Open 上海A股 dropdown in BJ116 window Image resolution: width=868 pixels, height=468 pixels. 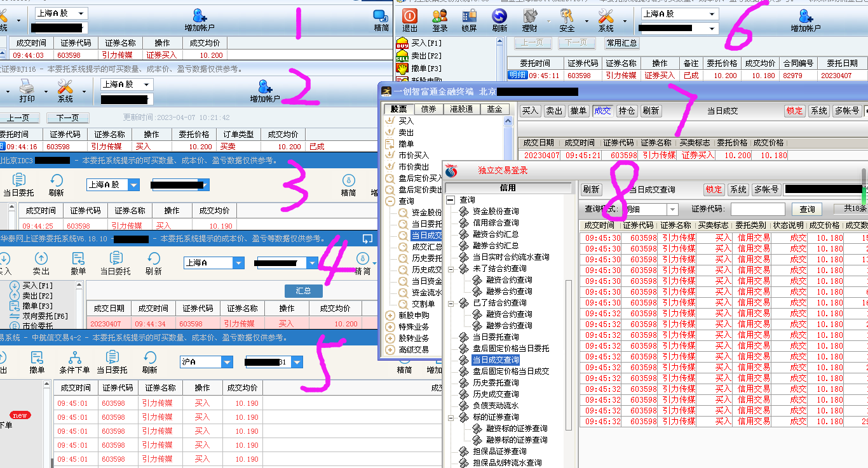click(147, 84)
